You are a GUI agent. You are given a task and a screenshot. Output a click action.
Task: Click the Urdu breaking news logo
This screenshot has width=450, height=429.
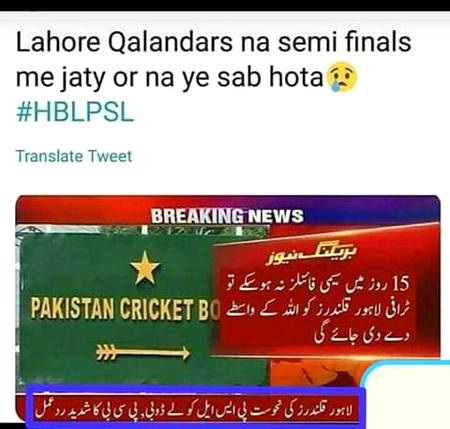(x=311, y=254)
